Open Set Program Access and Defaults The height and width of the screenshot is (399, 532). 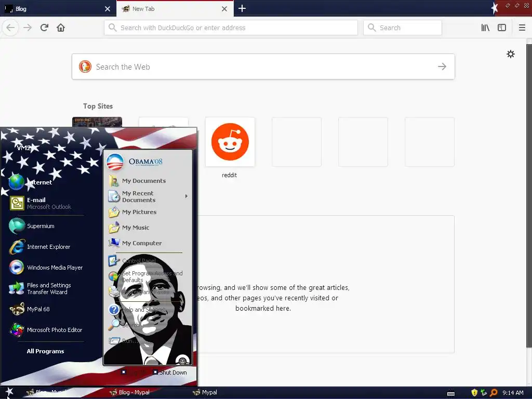point(145,276)
